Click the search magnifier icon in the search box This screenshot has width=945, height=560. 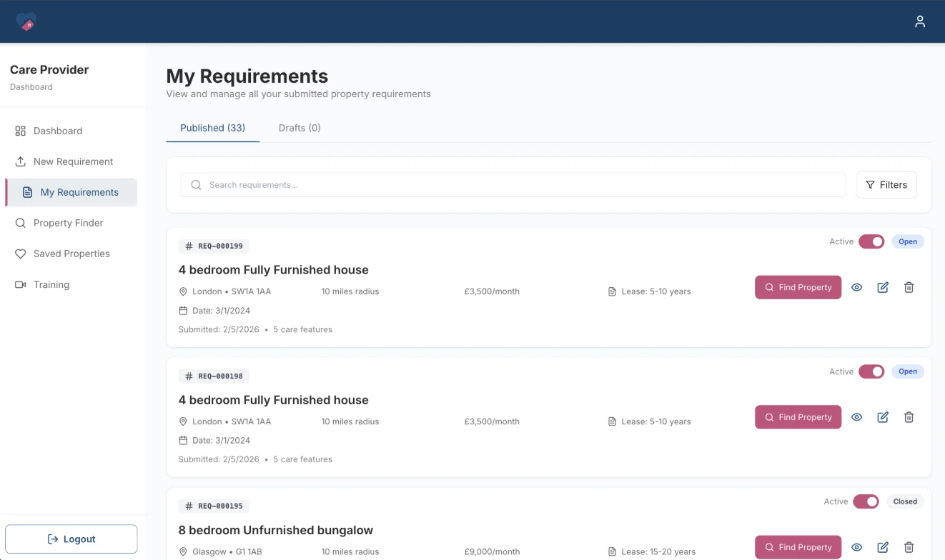(196, 185)
